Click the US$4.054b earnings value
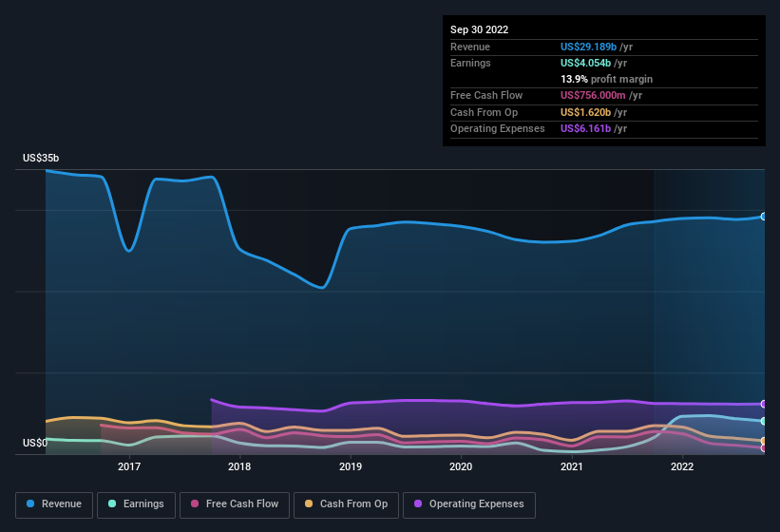 585,63
